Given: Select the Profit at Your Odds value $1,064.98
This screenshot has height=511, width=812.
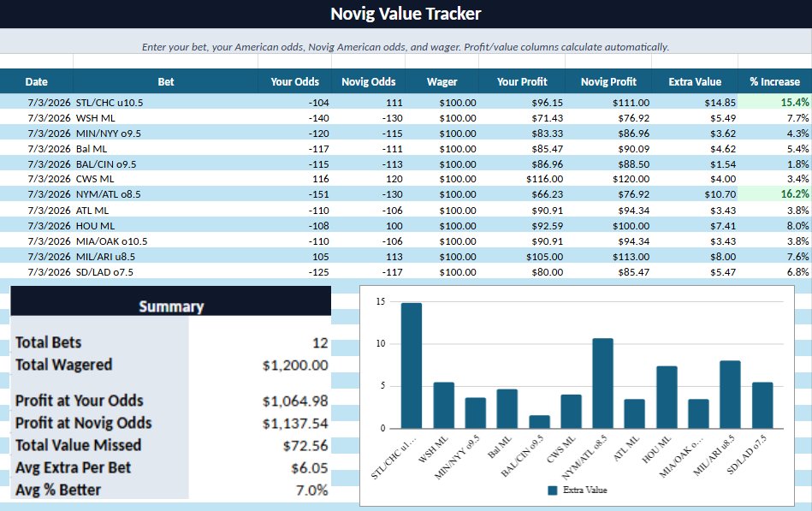Looking at the screenshot, I should click(295, 401).
